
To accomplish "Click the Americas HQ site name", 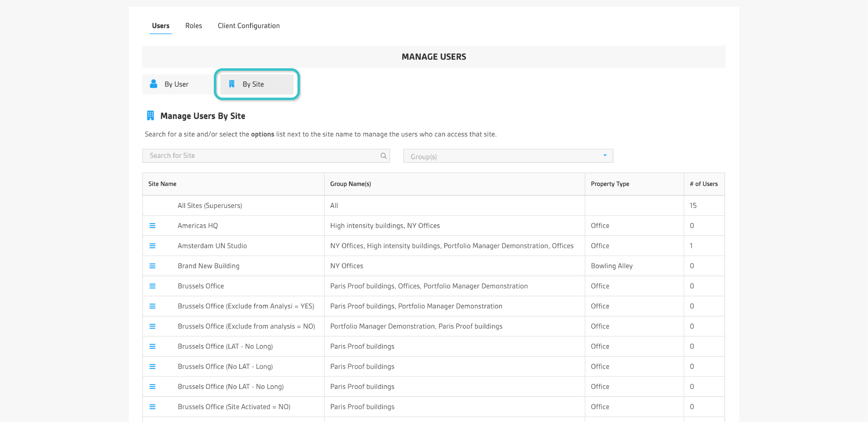I will point(197,225).
